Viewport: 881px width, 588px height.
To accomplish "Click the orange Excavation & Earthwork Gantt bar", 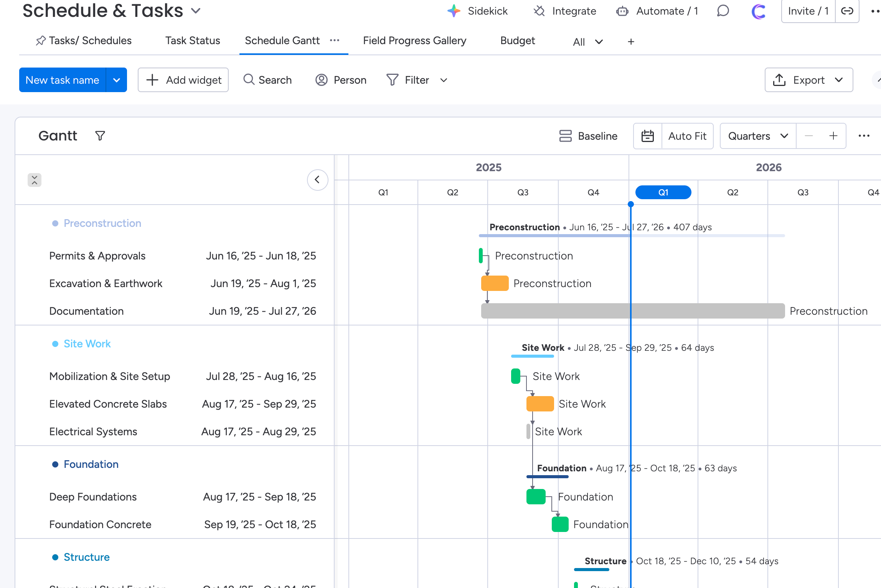I will tap(495, 283).
